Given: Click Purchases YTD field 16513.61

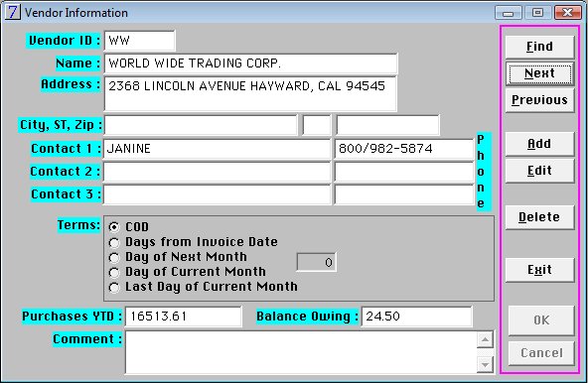Looking at the screenshot, I should click(184, 317).
